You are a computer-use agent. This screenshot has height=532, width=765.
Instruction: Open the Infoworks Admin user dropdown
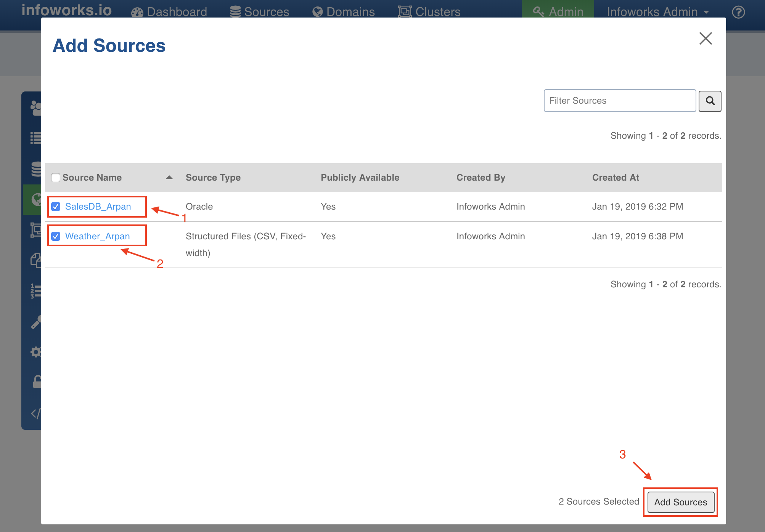658,12
